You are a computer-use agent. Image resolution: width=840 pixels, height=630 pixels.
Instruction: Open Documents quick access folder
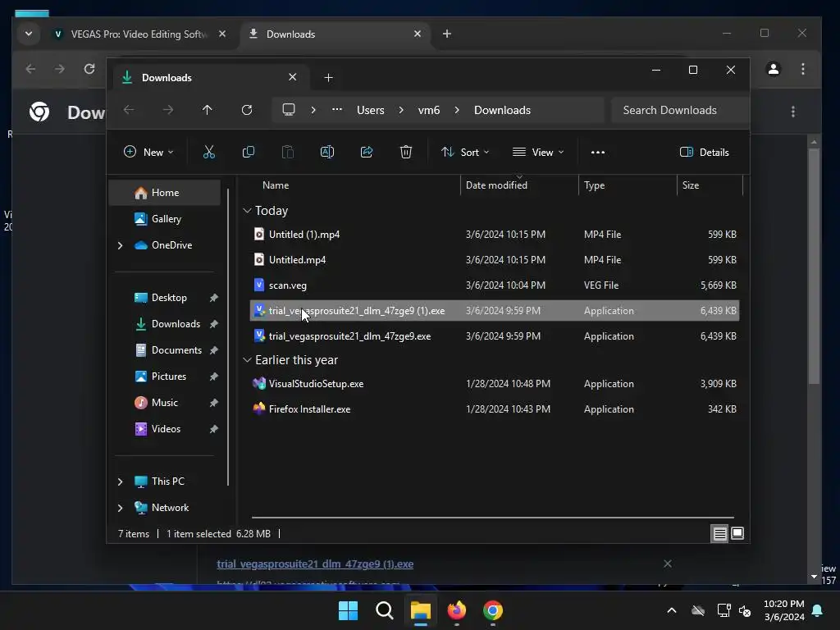point(176,350)
